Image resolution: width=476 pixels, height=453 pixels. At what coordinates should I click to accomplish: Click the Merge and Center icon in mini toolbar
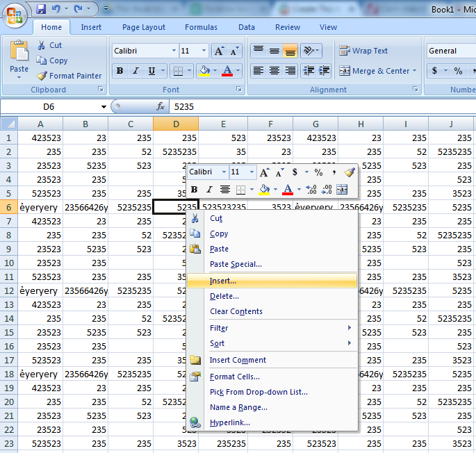coord(342,189)
